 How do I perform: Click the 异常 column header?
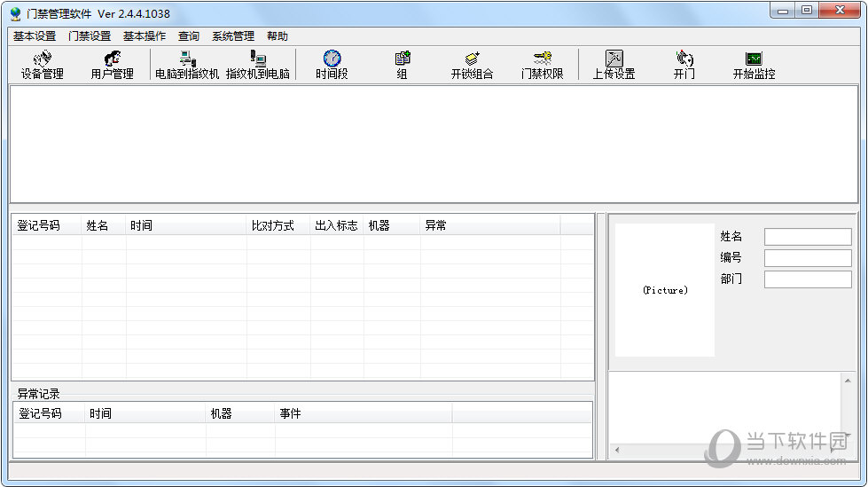[x=490, y=225]
